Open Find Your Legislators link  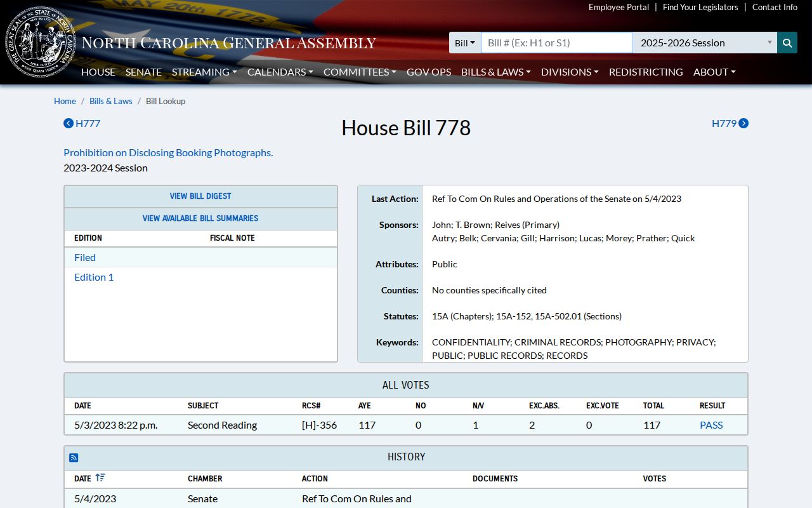700,7
